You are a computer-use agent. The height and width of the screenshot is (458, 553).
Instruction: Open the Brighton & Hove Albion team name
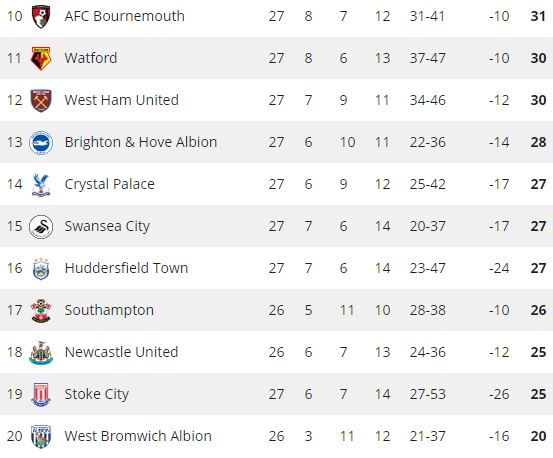pos(141,142)
